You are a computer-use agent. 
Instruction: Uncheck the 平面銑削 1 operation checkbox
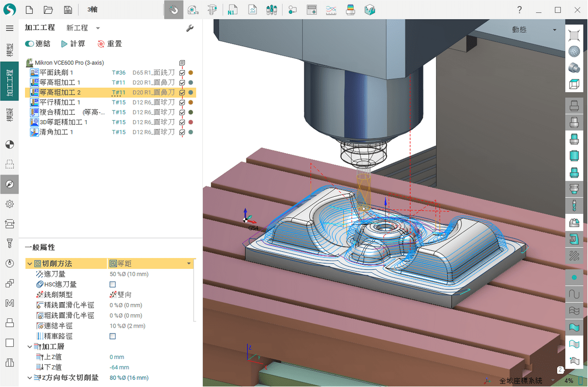182,73
